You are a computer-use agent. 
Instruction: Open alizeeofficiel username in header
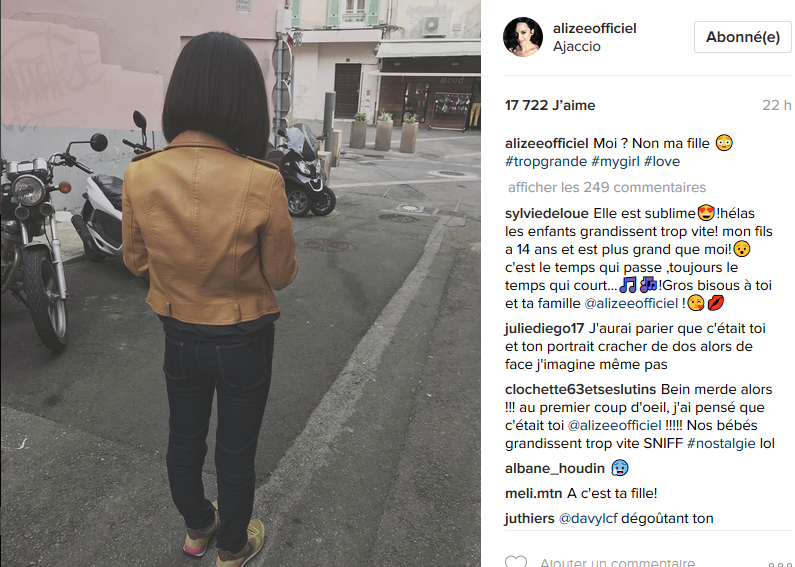point(594,28)
